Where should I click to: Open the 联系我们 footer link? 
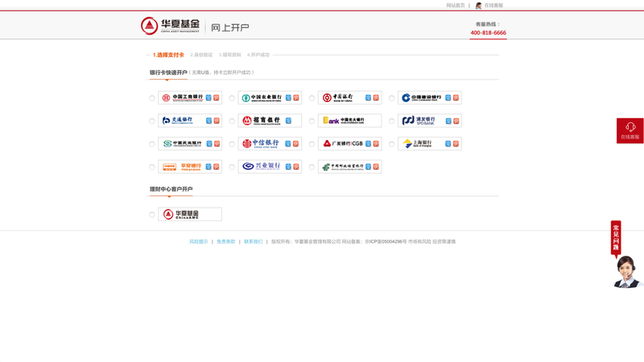tap(254, 242)
